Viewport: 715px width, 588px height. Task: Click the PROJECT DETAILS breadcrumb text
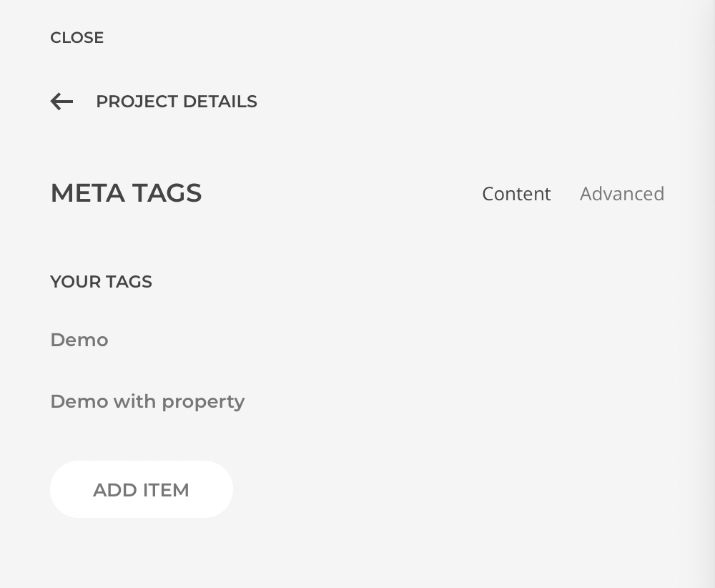tap(176, 102)
